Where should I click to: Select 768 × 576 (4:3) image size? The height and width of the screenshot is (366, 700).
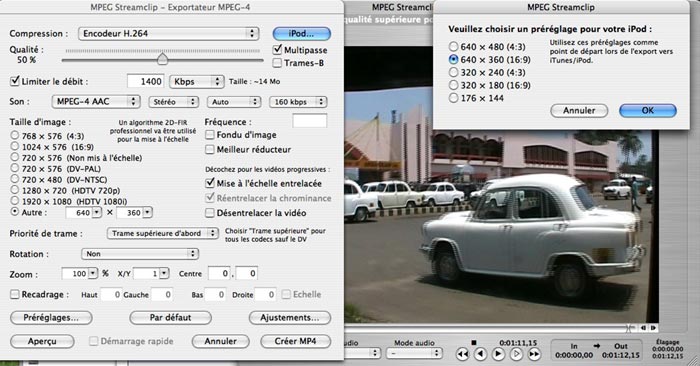click(15, 135)
